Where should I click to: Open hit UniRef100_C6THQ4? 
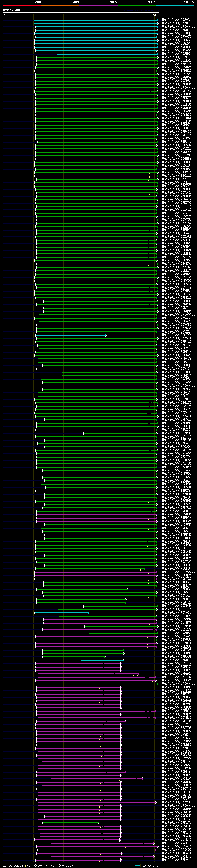point(177,33)
